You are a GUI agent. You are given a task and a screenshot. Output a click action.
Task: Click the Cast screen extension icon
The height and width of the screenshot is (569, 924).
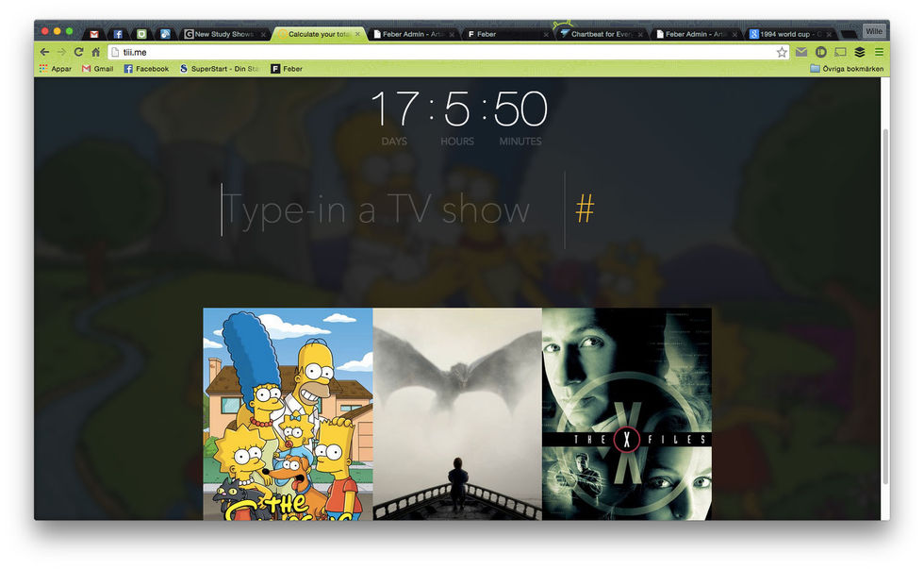tap(840, 52)
